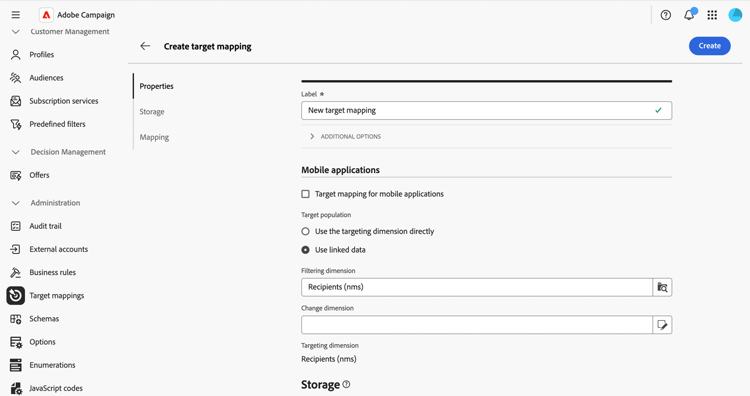Open the Offers link
The width and height of the screenshot is (750, 396).
[39, 175]
